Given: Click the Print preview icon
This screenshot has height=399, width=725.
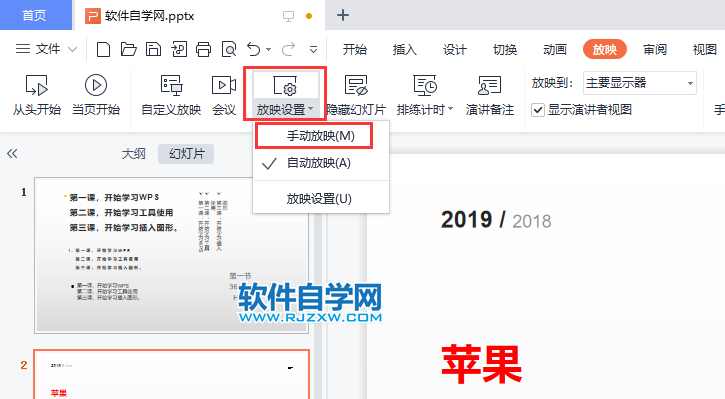Looking at the screenshot, I should pyautogui.click(x=229, y=49).
